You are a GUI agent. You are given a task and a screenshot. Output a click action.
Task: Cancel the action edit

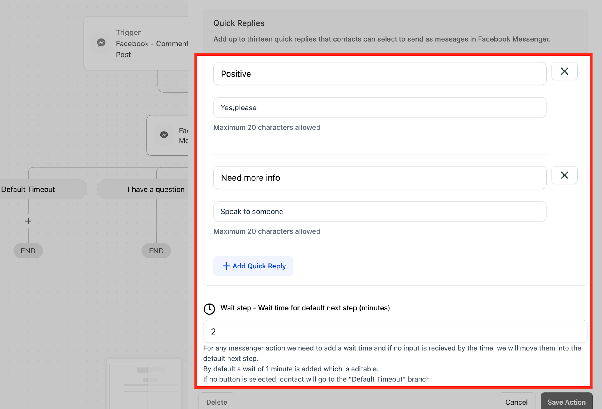coord(516,402)
